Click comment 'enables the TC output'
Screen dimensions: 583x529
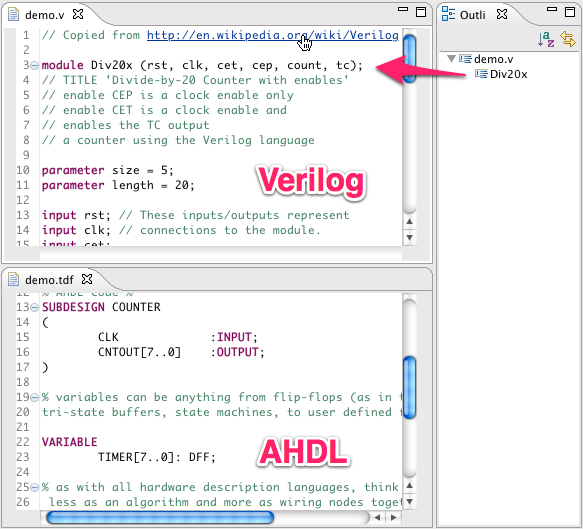pyautogui.click(x=125, y=125)
